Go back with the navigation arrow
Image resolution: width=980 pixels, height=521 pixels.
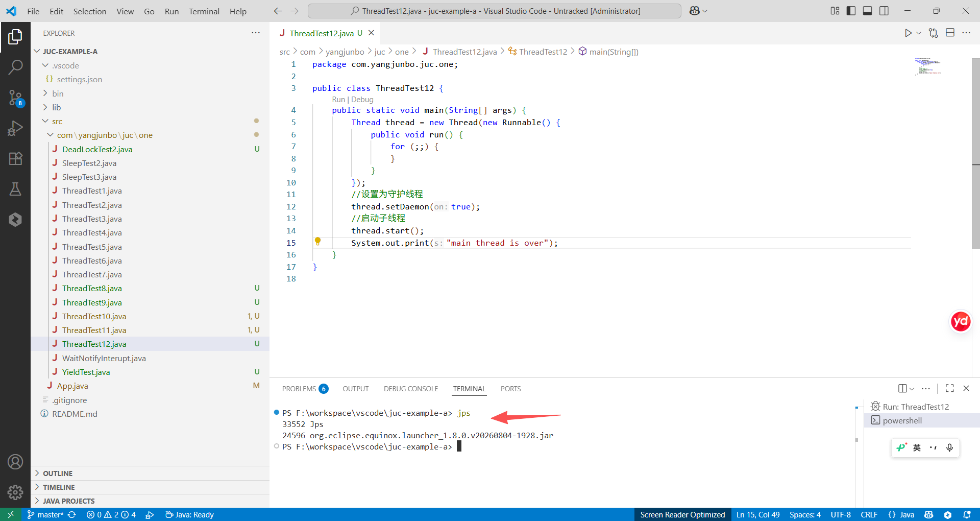[x=278, y=11]
